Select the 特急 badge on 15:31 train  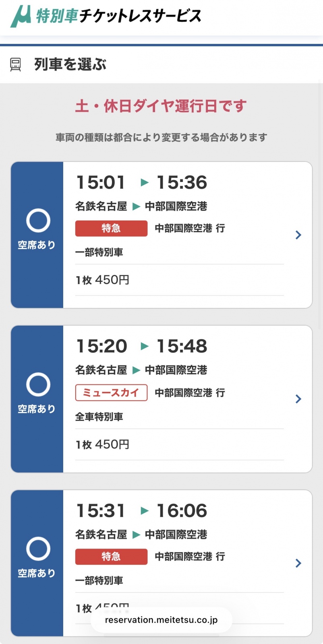pyautogui.click(x=111, y=557)
